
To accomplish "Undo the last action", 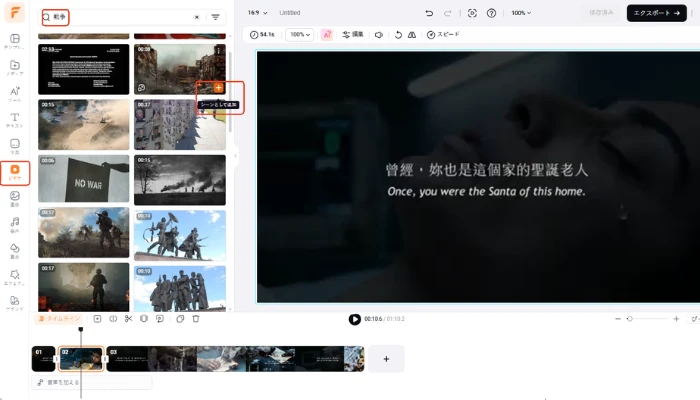I will [x=429, y=13].
